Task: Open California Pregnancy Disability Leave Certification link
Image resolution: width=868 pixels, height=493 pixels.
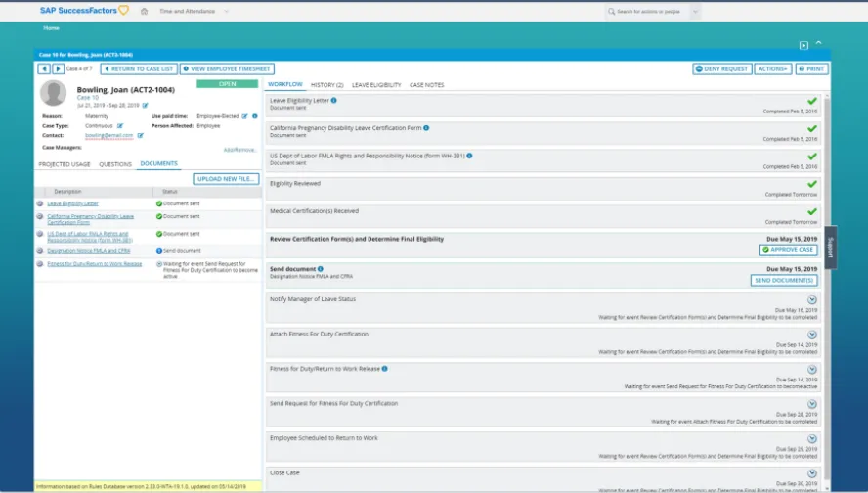Action: pos(90,219)
